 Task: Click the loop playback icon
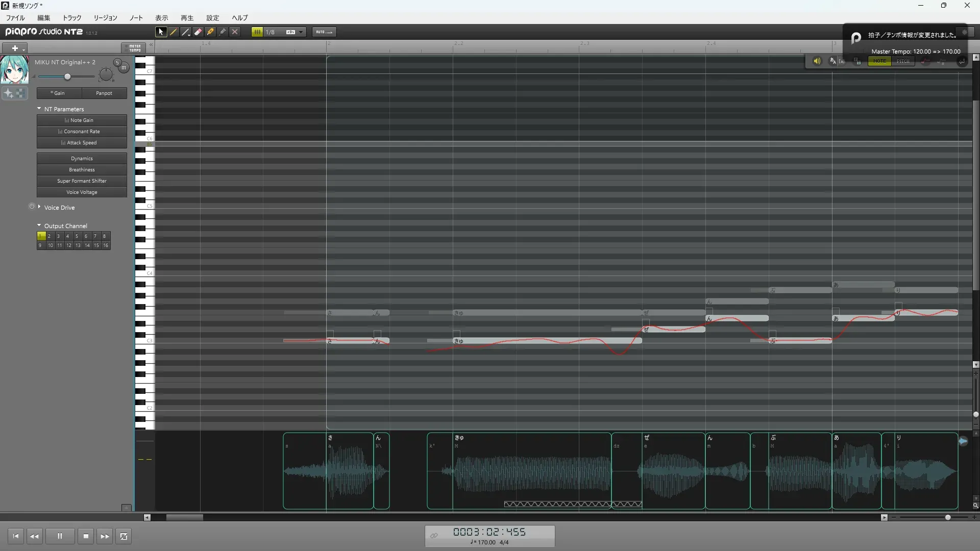[124, 536]
